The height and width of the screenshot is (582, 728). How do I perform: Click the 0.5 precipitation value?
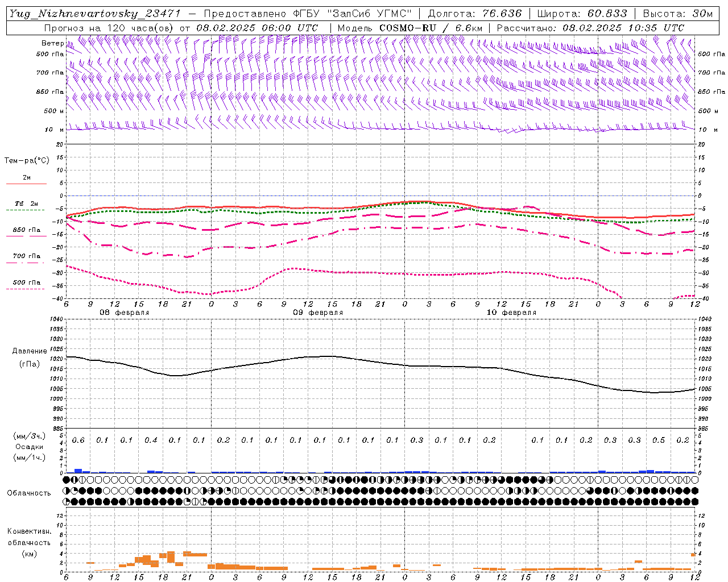tap(659, 440)
